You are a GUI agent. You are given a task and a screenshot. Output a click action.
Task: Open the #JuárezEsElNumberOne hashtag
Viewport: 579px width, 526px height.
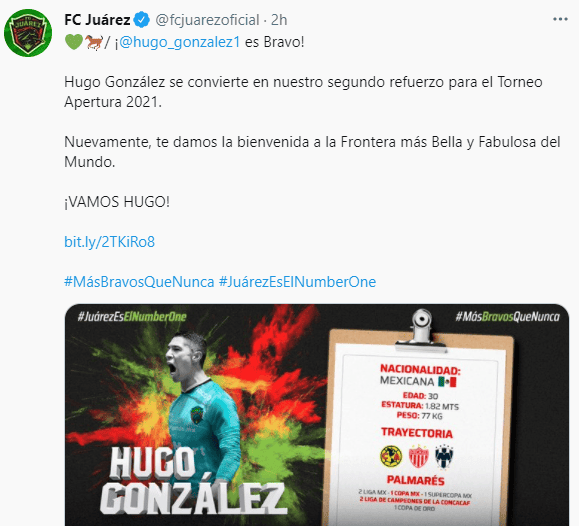pos(298,282)
